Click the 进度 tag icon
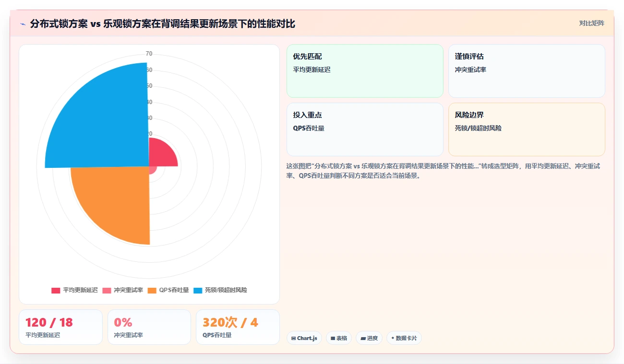 [x=363, y=338]
